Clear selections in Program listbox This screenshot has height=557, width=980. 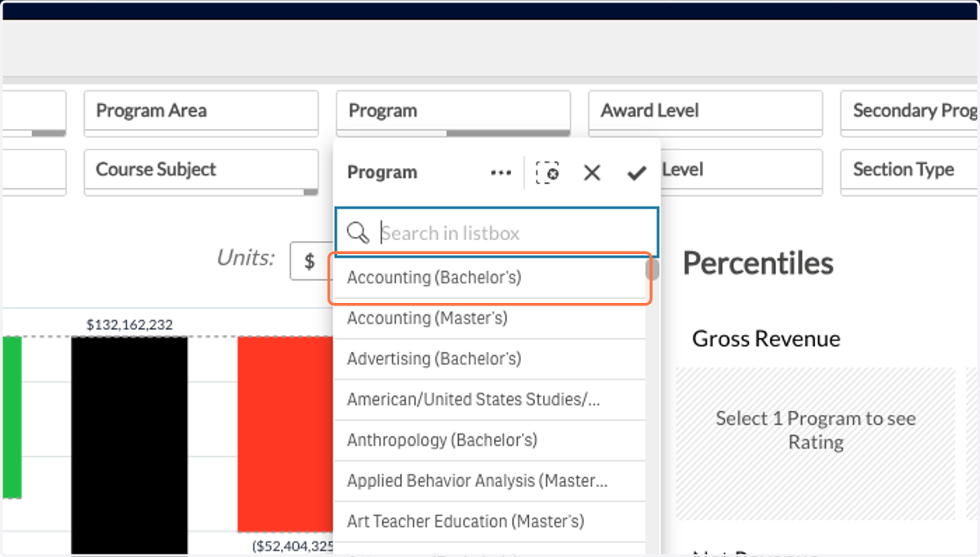(547, 173)
